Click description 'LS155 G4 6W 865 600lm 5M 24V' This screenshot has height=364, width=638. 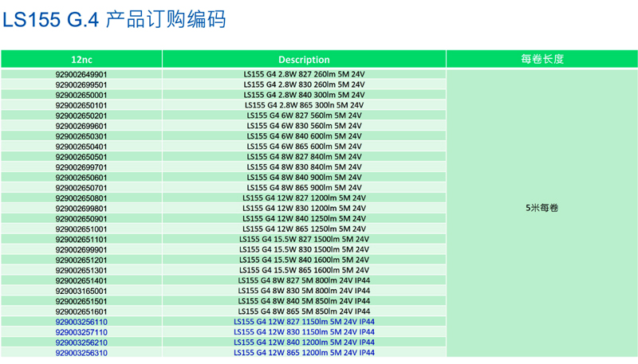304,147
